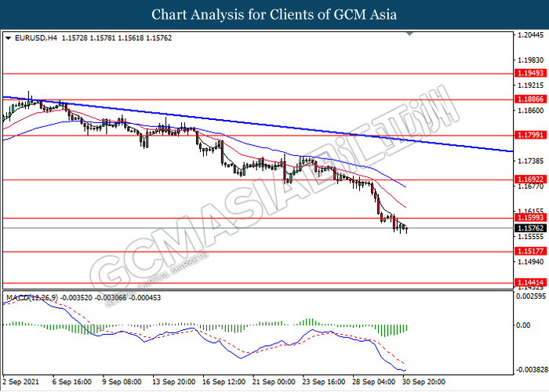Click the dropdown triangle beside EURUSD,H4

point(9,38)
